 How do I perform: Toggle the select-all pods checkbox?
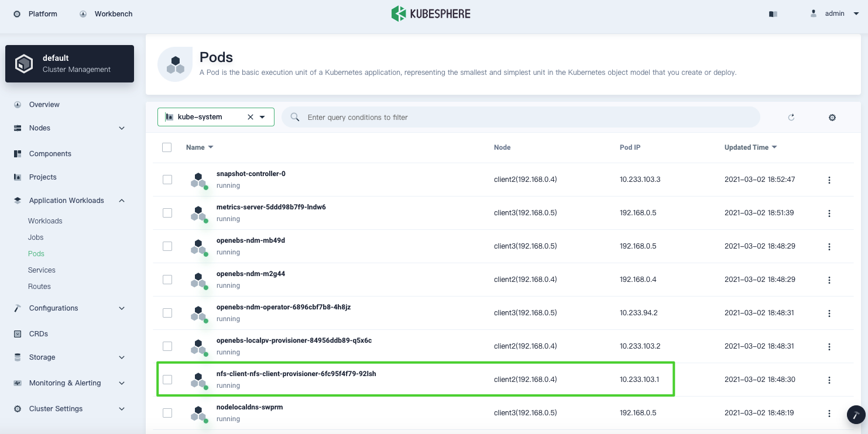pyautogui.click(x=167, y=147)
